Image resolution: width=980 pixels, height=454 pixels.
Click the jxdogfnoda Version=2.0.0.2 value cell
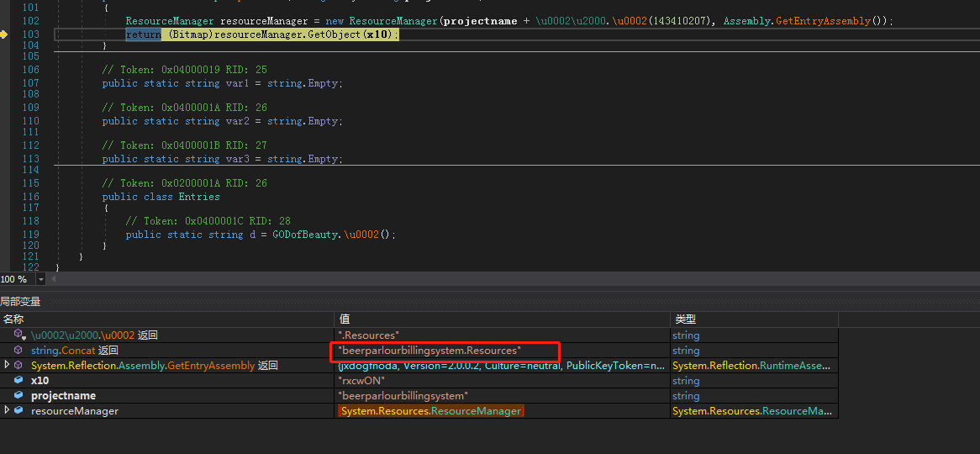click(502, 365)
